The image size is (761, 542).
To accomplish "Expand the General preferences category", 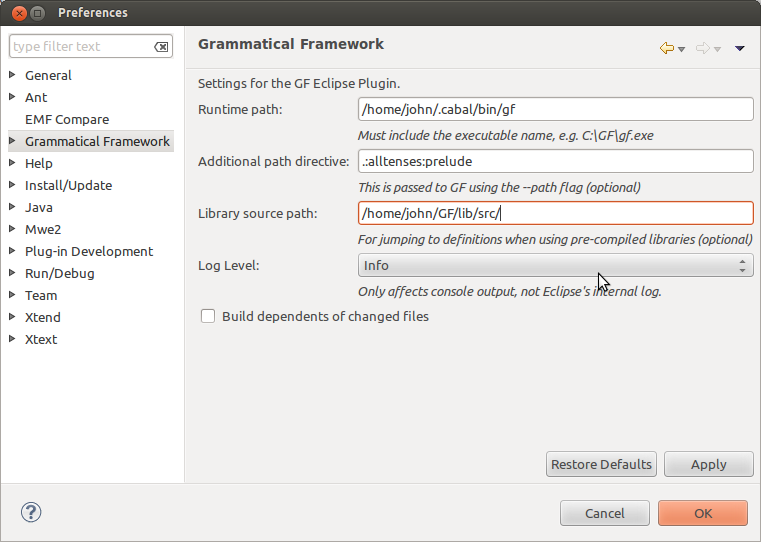I will coord(12,75).
